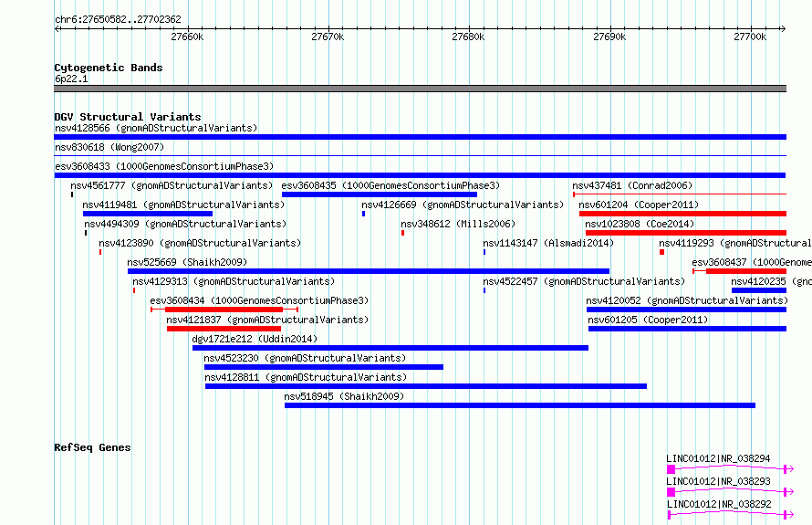
Task: Click the nsv4522457 variant label
Action: 584,281
